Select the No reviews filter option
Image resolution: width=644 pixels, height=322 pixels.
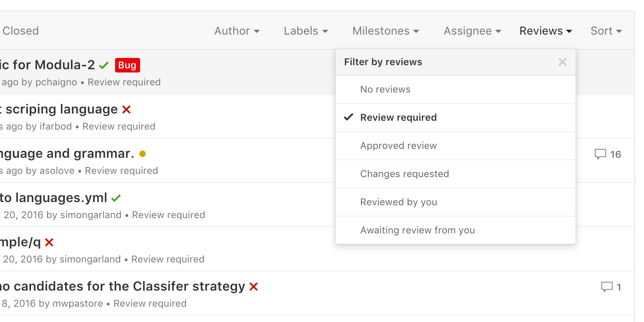385,89
